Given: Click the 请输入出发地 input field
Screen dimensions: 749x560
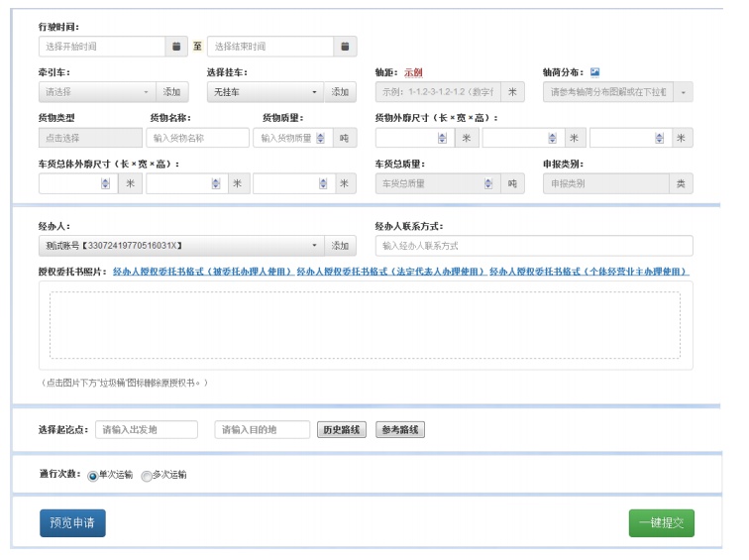Looking at the screenshot, I should [147, 430].
